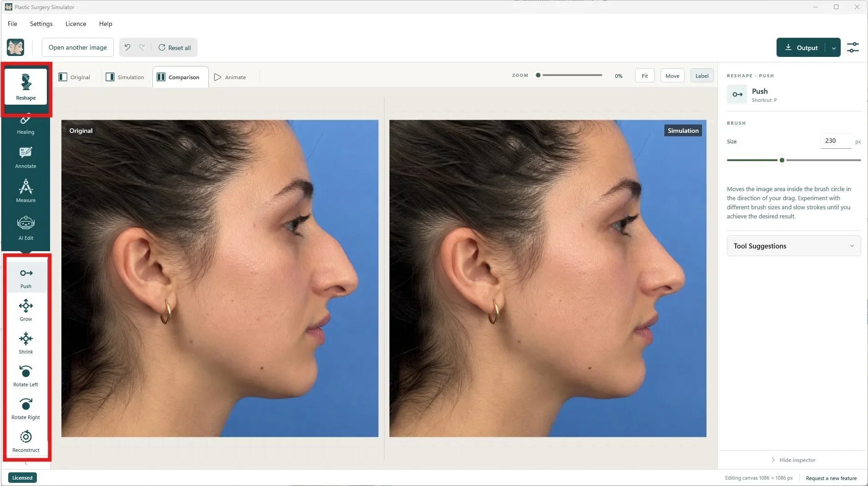Select the Shrink reshape tool
This screenshot has width=868, height=486.
(26, 343)
